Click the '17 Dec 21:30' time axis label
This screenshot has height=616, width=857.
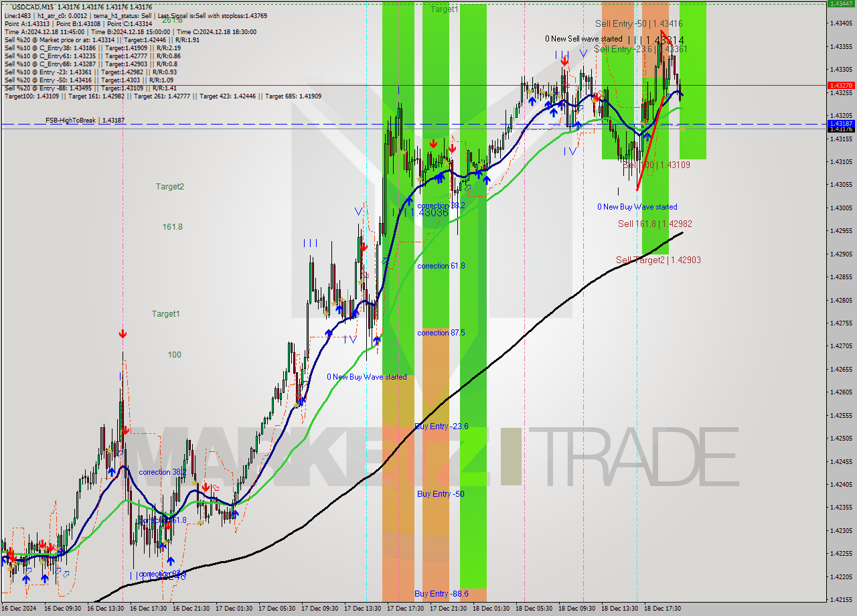(448, 609)
